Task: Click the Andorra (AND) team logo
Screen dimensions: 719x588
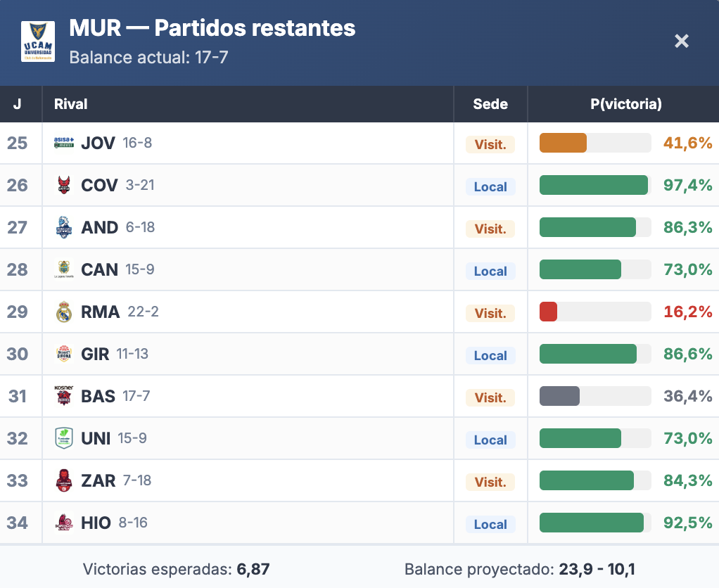Action: [64, 227]
